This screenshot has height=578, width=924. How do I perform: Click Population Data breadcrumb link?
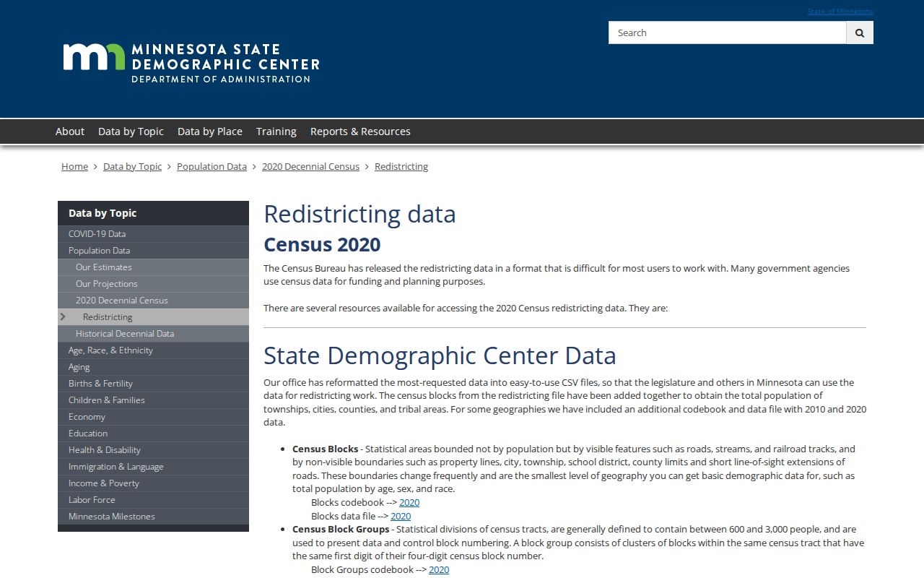click(x=212, y=166)
